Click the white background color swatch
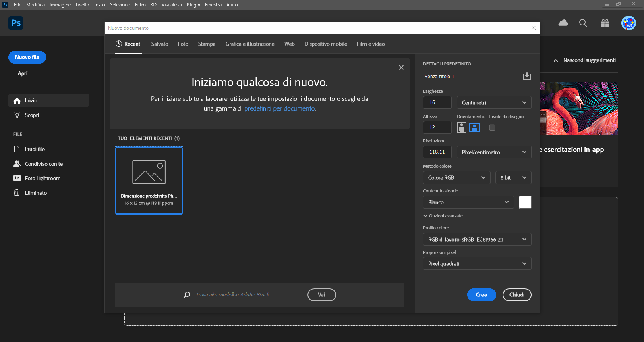The image size is (644, 342). [x=525, y=202]
